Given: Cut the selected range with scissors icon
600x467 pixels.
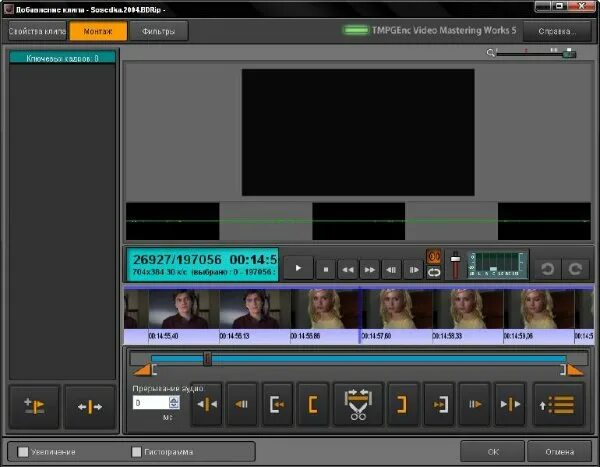Looking at the screenshot, I should coord(358,404).
